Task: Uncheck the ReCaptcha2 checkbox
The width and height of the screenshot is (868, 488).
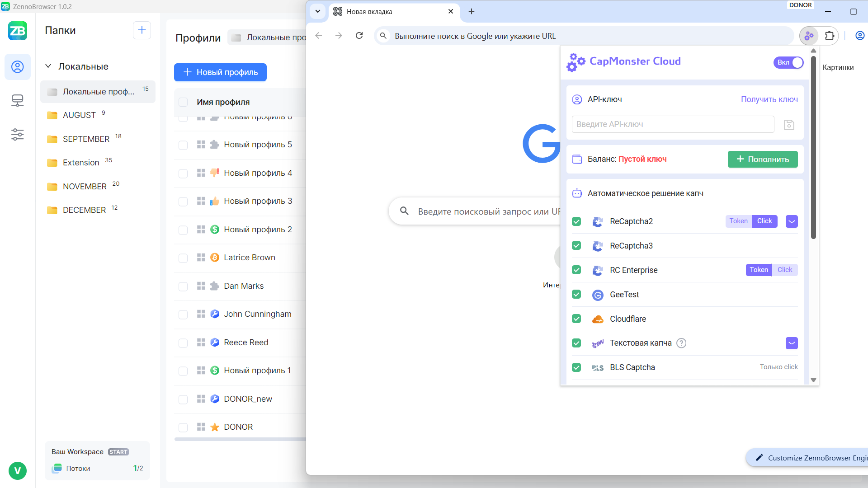Action: [x=576, y=221]
